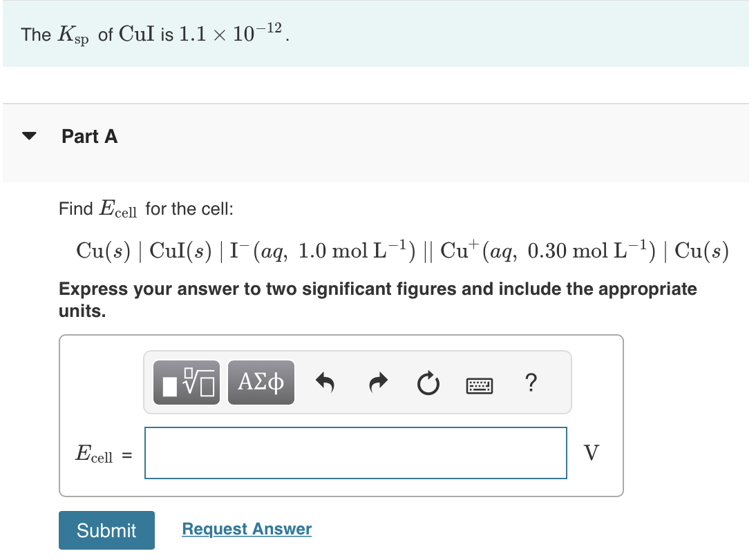Click the Submit button
This screenshot has width=756, height=560.
(106, 530)
